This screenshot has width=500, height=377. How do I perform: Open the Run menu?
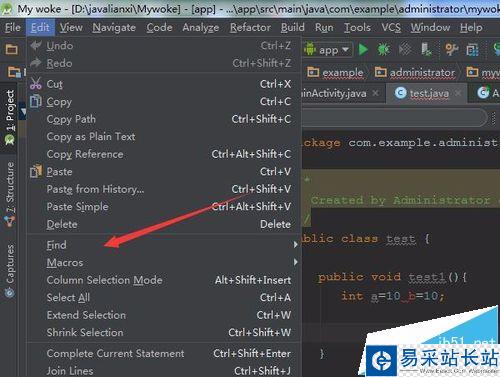point(324,27)
